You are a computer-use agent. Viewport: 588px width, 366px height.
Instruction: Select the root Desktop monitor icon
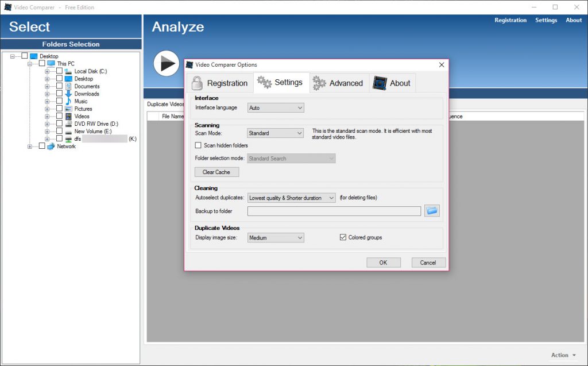coord(34,56)
